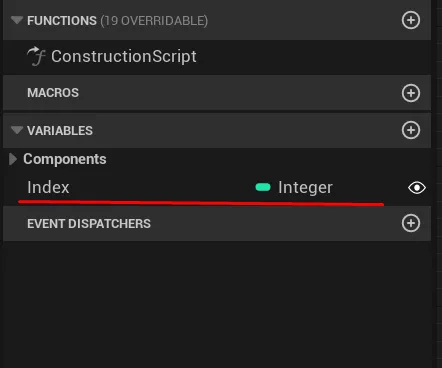Click empty panel area below Event Dispatchers
Viewport: 442px width, 368px height.
(217, 303)
